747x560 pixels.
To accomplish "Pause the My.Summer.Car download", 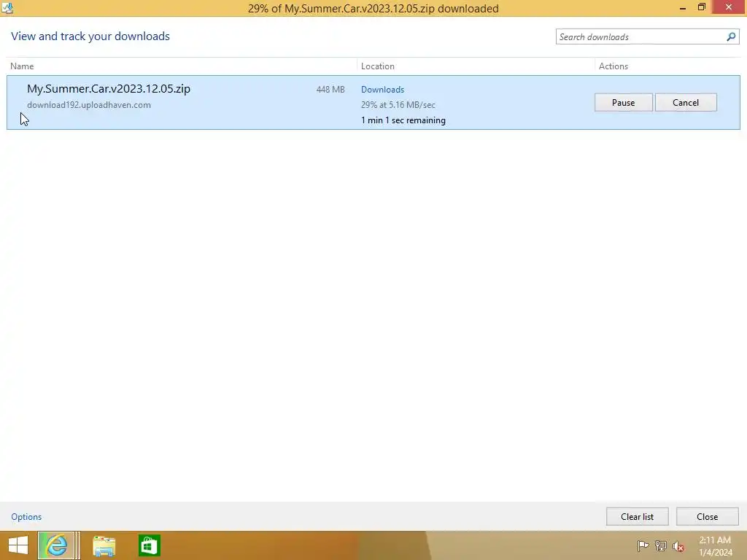I will [x=623, y=102].
